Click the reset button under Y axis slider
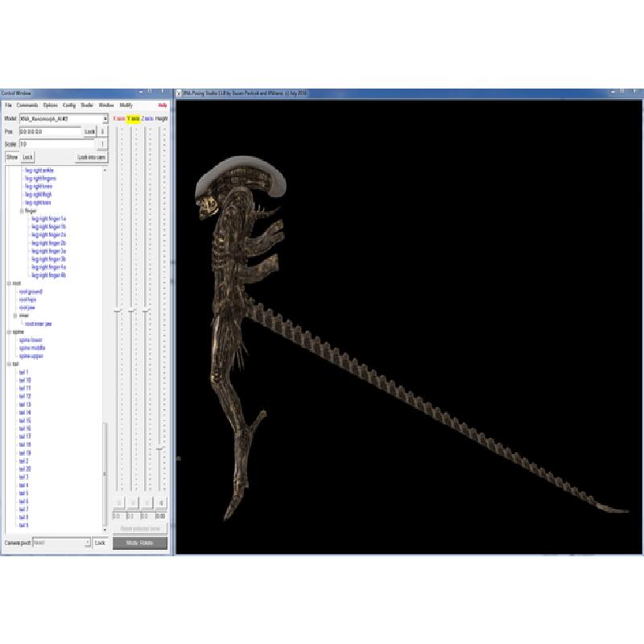Screen dimensions: 644x644 tap(133, 503)
